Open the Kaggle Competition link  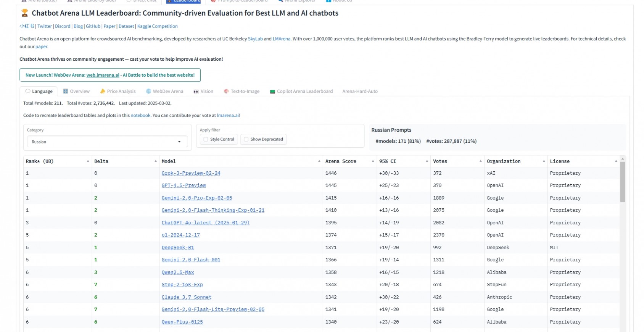point(158,26)
